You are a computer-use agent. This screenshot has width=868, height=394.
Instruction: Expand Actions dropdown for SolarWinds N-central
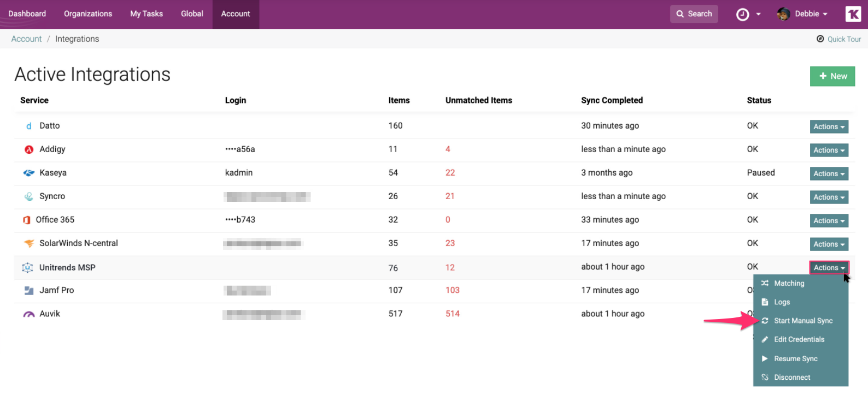click(x=829, y=244)
